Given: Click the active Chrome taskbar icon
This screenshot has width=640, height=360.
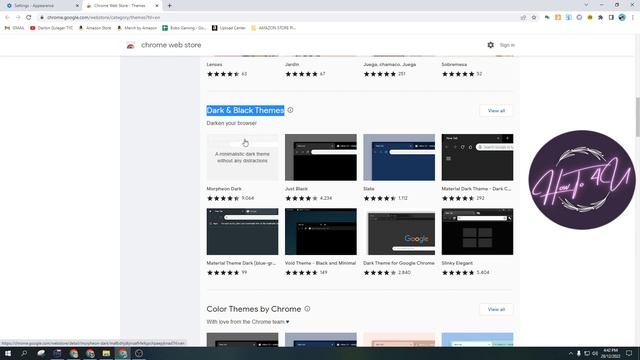Looking at the screenshot, I should tap(122, 353).
